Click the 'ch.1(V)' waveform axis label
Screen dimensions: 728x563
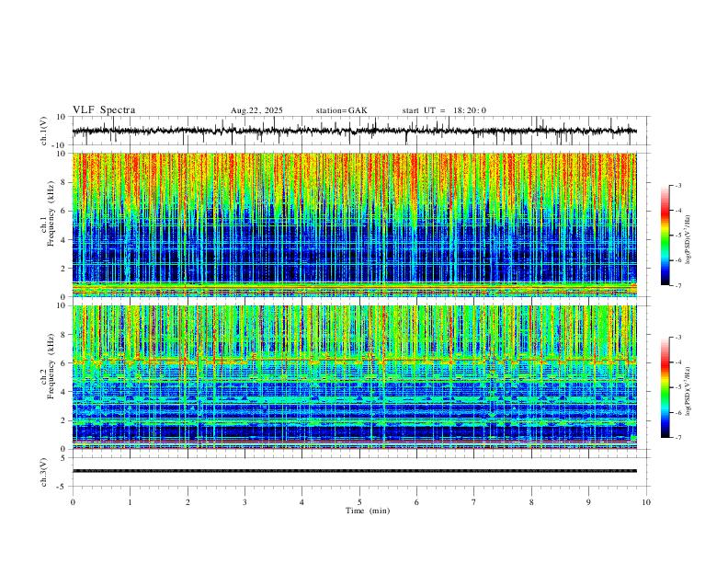(43, 131)
